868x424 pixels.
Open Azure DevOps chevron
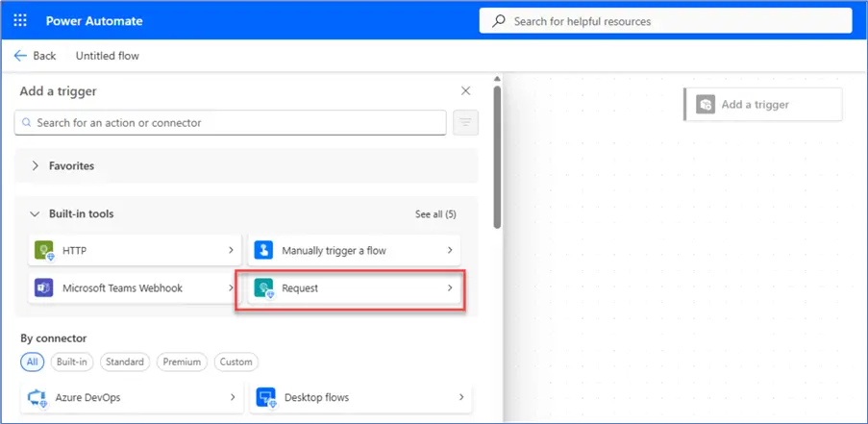(233, 397)
